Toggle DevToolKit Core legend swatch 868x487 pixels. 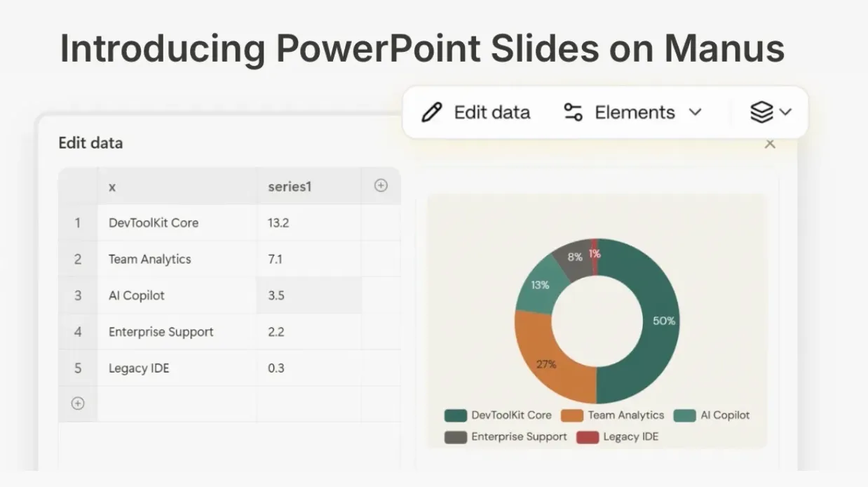(x=456, y=415)
